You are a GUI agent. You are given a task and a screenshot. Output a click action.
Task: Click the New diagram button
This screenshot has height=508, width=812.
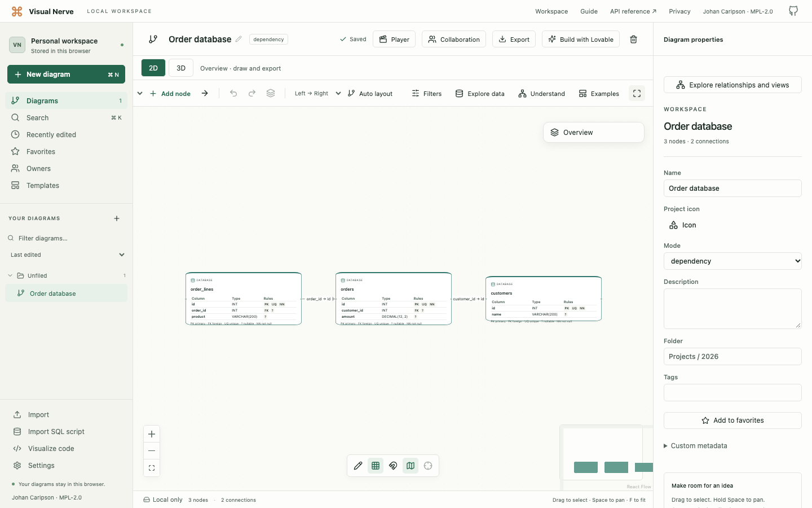[66, 75]
